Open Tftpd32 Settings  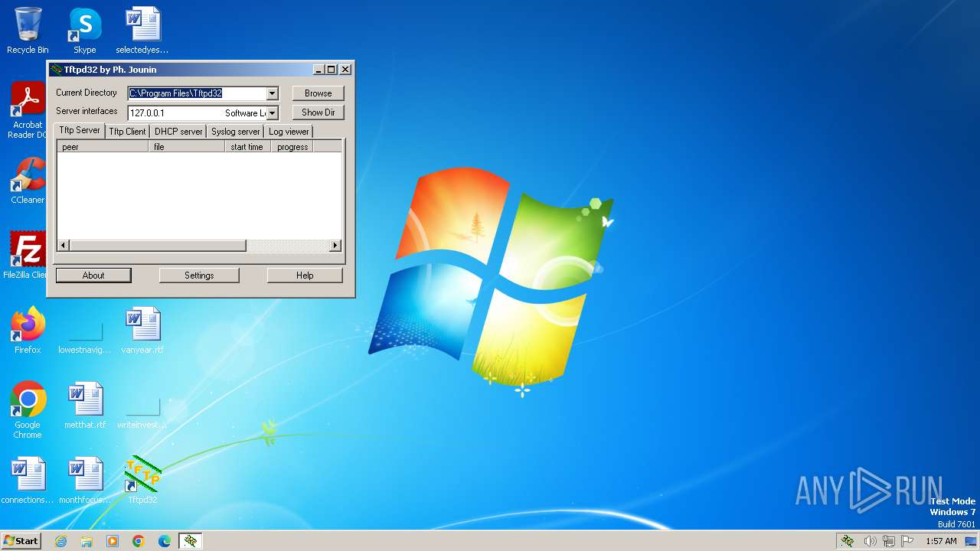pyautogui.click(x=199, y=275)
